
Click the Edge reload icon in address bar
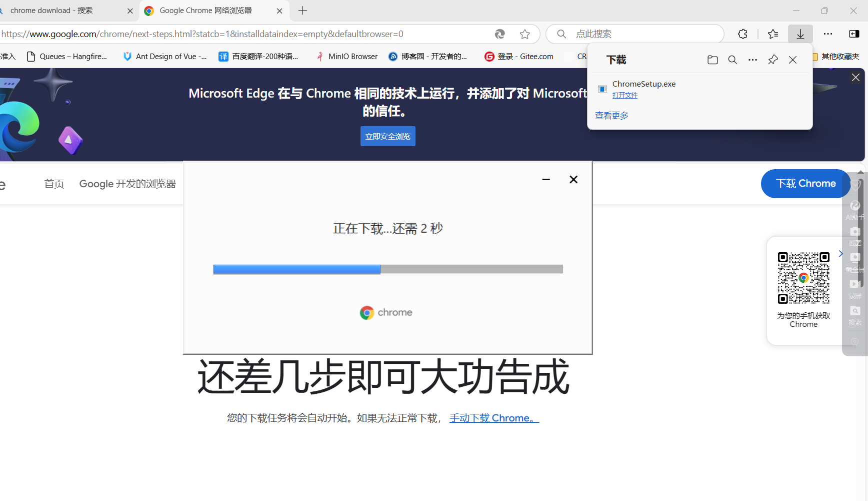(499, 34)
